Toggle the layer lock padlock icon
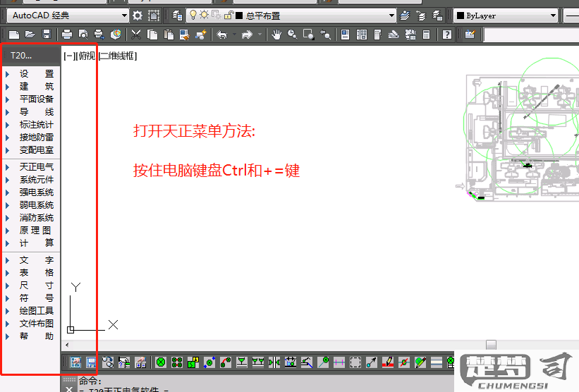 pos(228,15)
